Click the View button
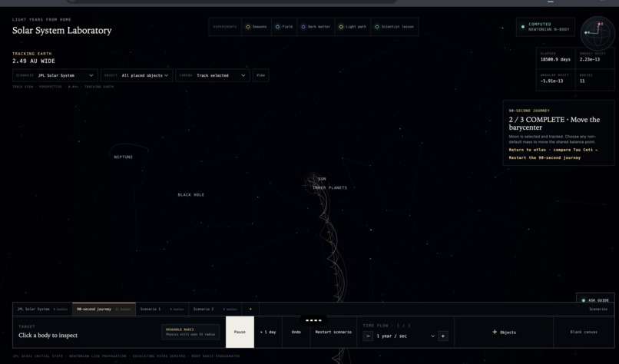 [260, 75]
